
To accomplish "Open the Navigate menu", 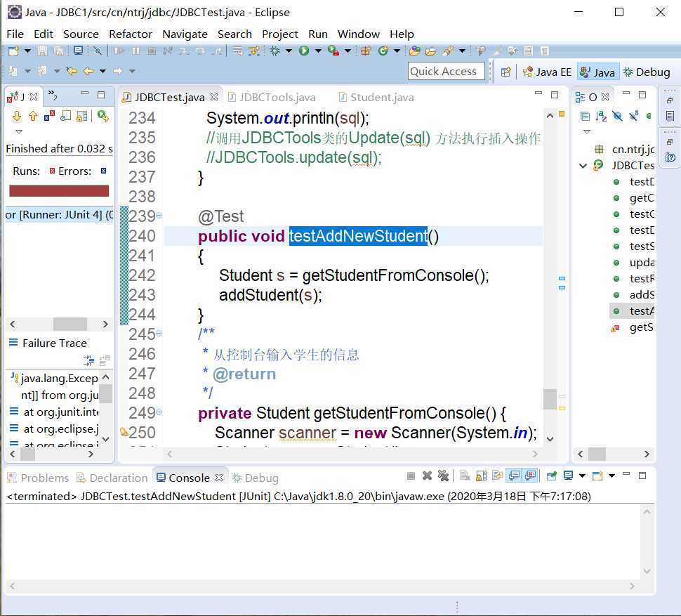I will tap(185, 34).
